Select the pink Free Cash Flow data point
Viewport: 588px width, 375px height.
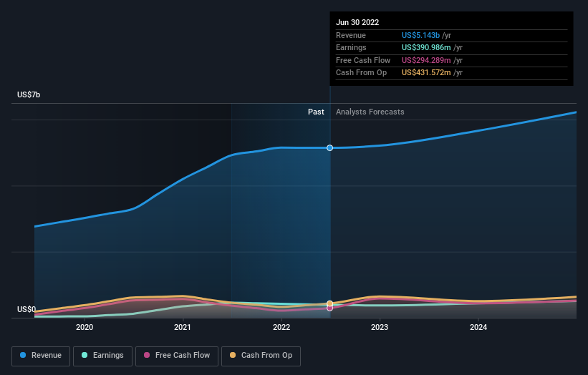pos(329,308)
